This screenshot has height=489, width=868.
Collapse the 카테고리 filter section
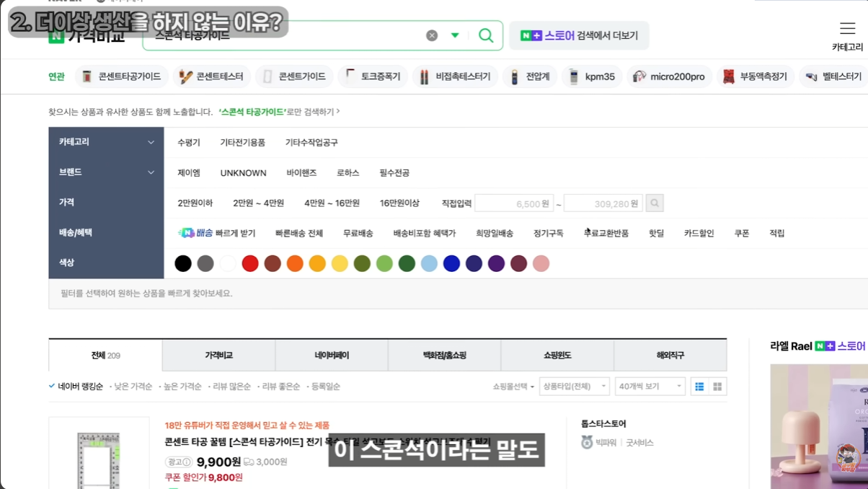(151, 142)
